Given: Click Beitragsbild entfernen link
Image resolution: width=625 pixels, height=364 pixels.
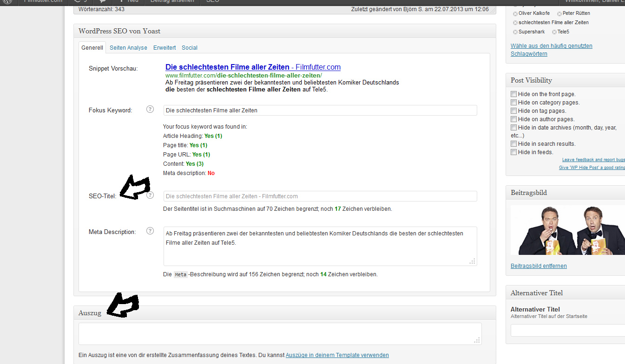Looking at the screenshot, I should click(539, 266).
